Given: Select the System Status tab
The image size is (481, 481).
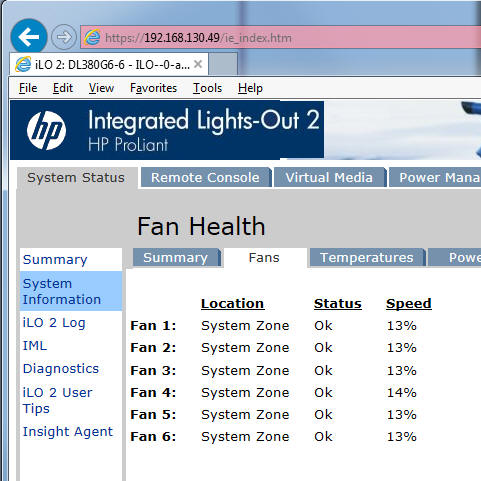Looking at the screenshot, I should (76, 178).
